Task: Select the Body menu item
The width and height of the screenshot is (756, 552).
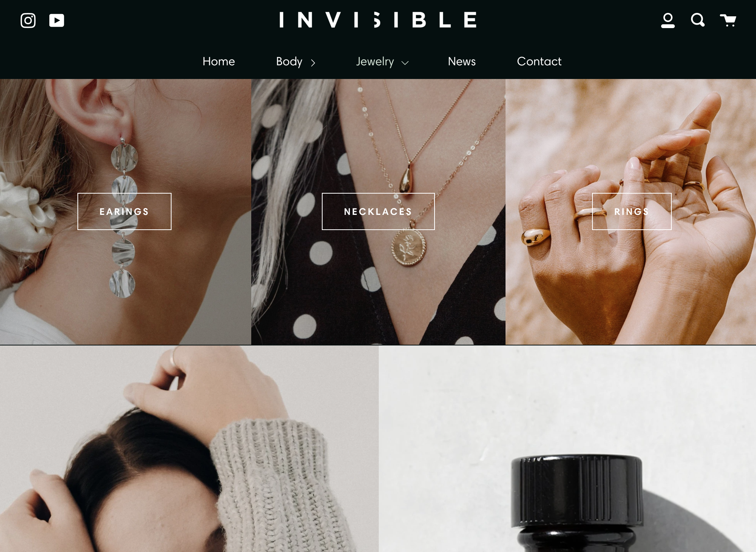Action: point(289,62)
